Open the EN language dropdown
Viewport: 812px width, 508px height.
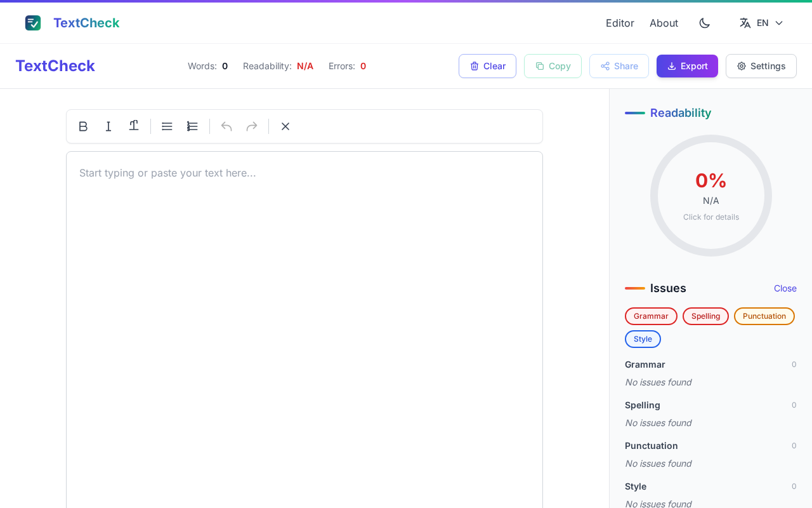761,23
